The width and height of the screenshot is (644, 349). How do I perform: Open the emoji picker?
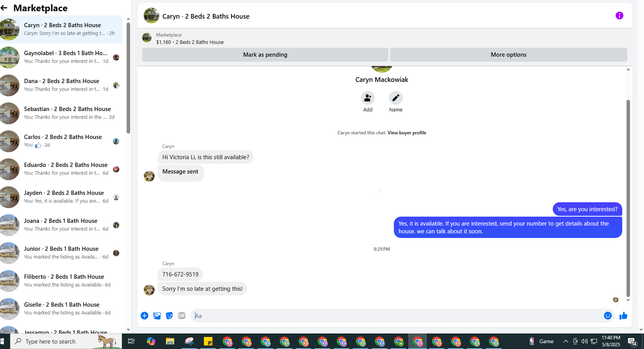point(608,316)
